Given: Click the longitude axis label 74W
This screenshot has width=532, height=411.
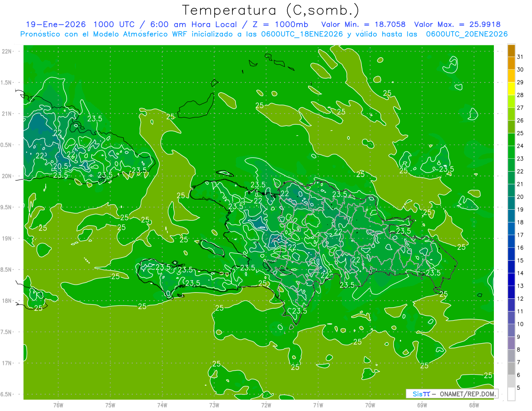Looking at the screenshot, I should (162, 405).
